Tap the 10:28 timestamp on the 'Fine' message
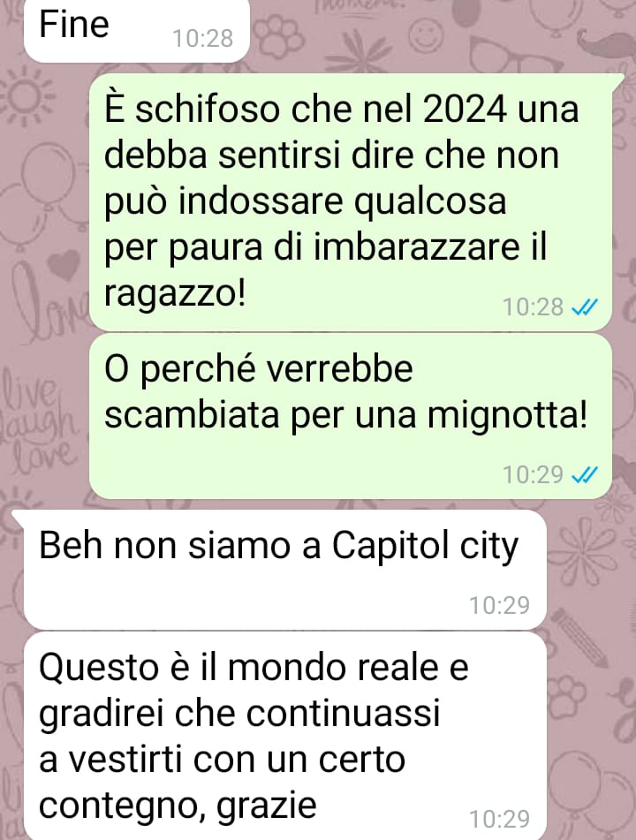 202,39
